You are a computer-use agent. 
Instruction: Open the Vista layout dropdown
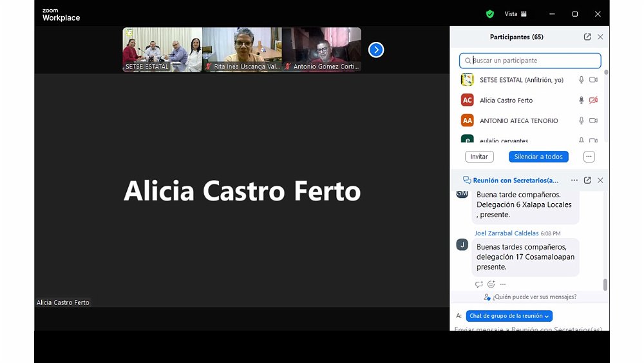point(515,14)
